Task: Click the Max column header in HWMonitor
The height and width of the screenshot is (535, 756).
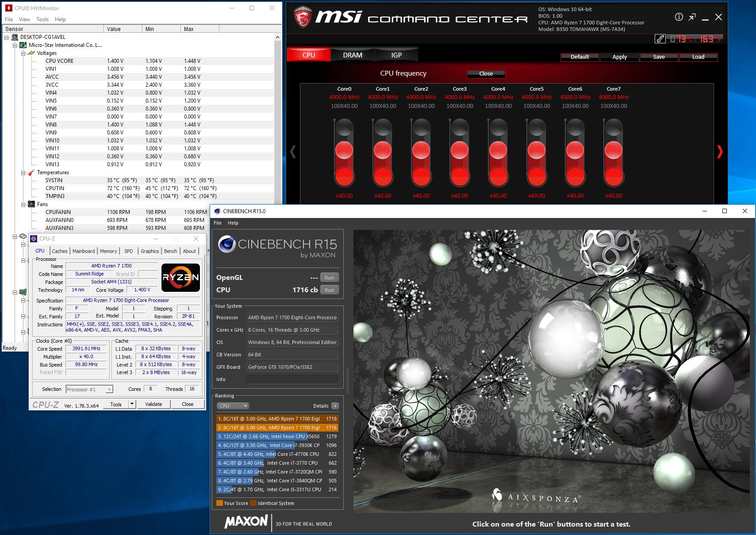Action: (x=200, y=29)
